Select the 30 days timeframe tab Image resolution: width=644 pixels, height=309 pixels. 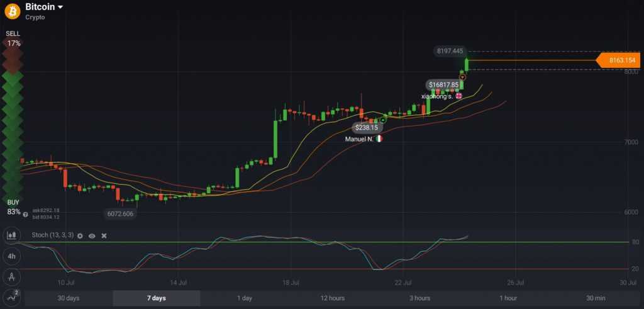69,298
